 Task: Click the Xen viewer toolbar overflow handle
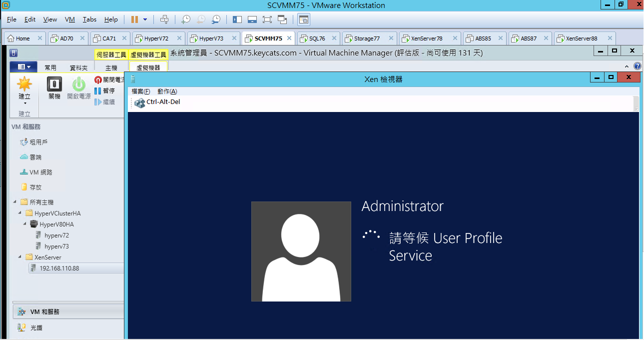coord(636,103)
